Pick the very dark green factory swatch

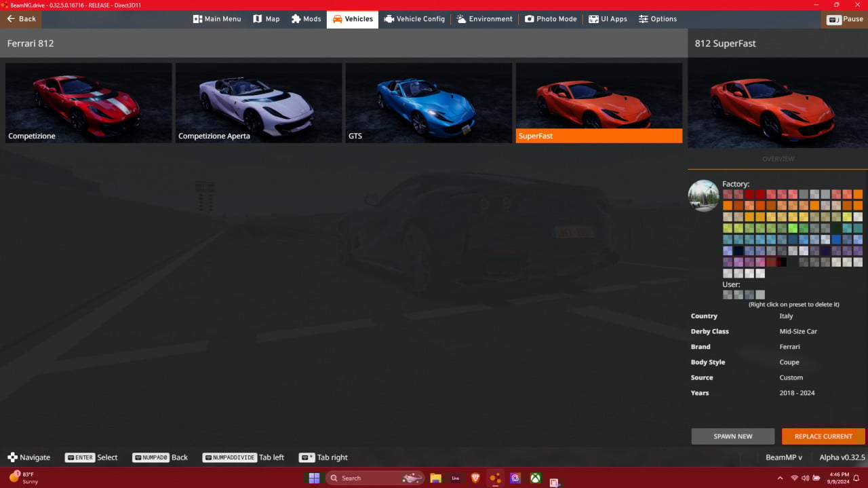tap(836, 228)
